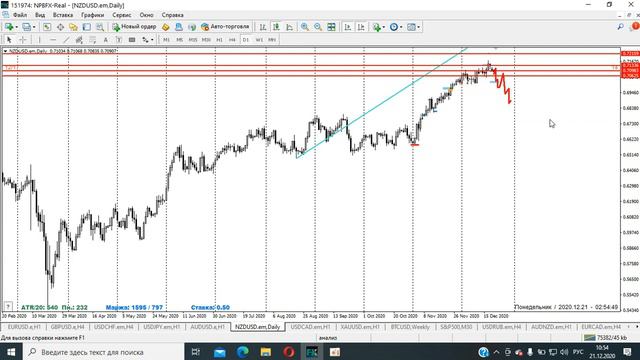Tile windows with the grid icon
The image size is (640, 360).
click(x=331, y=27)
